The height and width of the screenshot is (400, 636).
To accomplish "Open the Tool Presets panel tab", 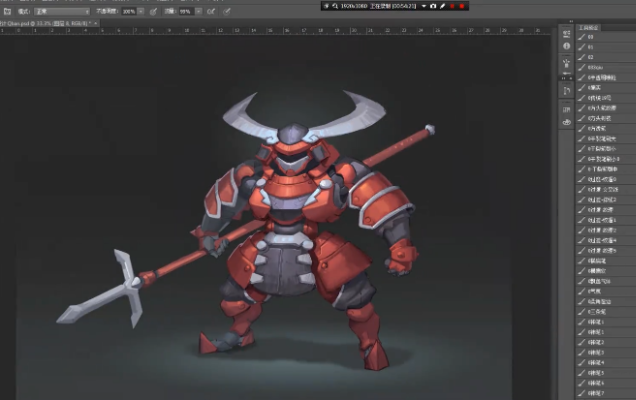I will [588, 29].
